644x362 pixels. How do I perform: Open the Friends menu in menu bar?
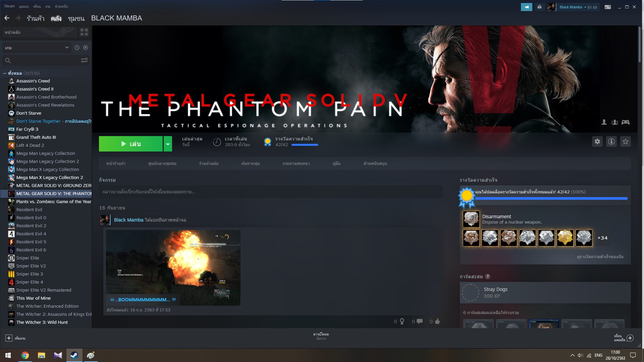[37, 6]
